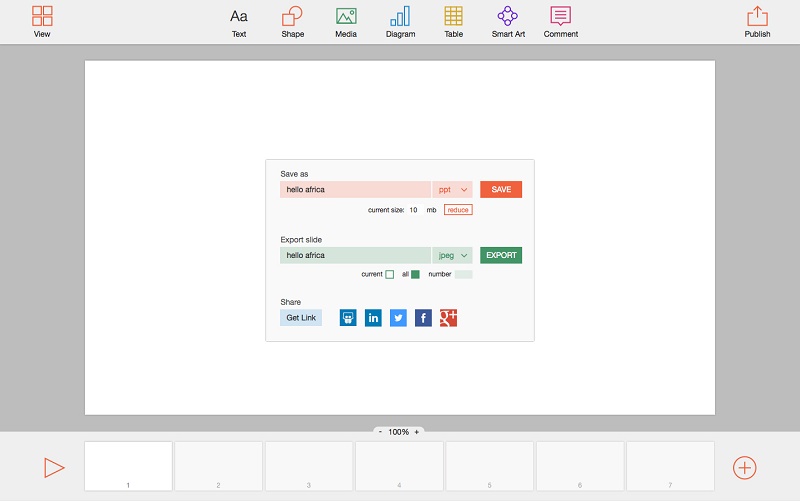Share on LinkedIn
Viewport: 800px width, 501px height.
point(373,318)
